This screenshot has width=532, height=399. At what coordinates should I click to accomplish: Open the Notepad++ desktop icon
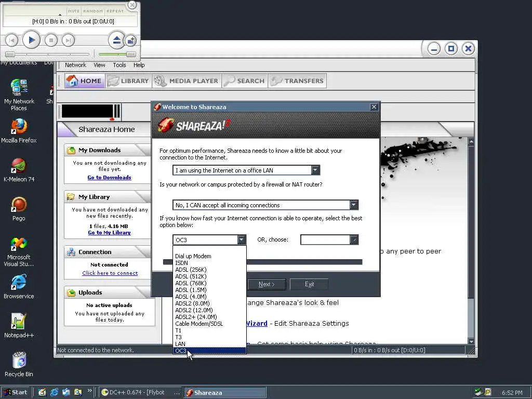[19, 326]
